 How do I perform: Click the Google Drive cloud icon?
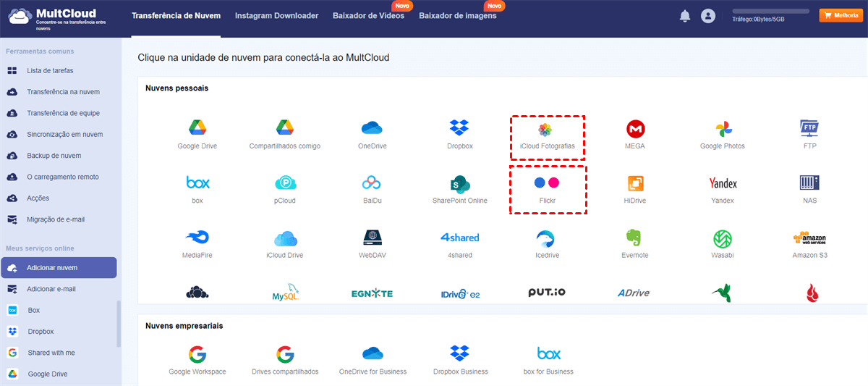coord(197,129)
